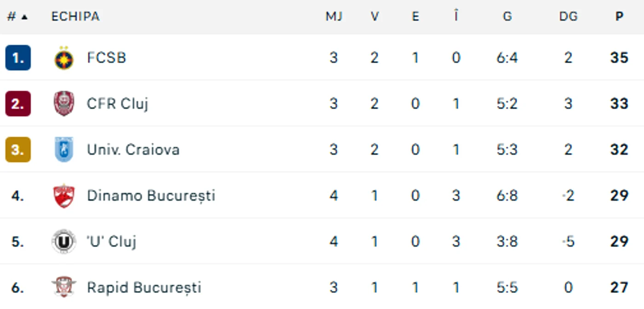Viewport: 644px width, 309px height.
Task: Open FCSB team name link
Action: point(106,58)
